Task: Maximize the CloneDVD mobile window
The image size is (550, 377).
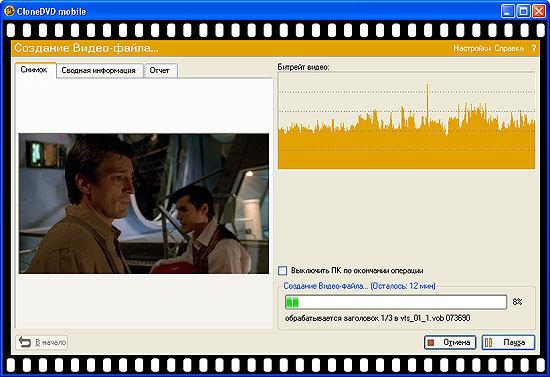Action: [523, 11]
